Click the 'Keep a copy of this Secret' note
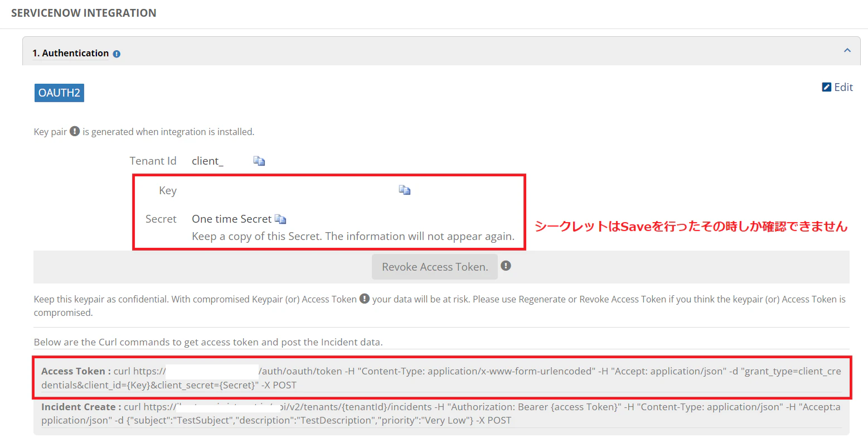The image size is (868, 442). (x=353, y=236)
